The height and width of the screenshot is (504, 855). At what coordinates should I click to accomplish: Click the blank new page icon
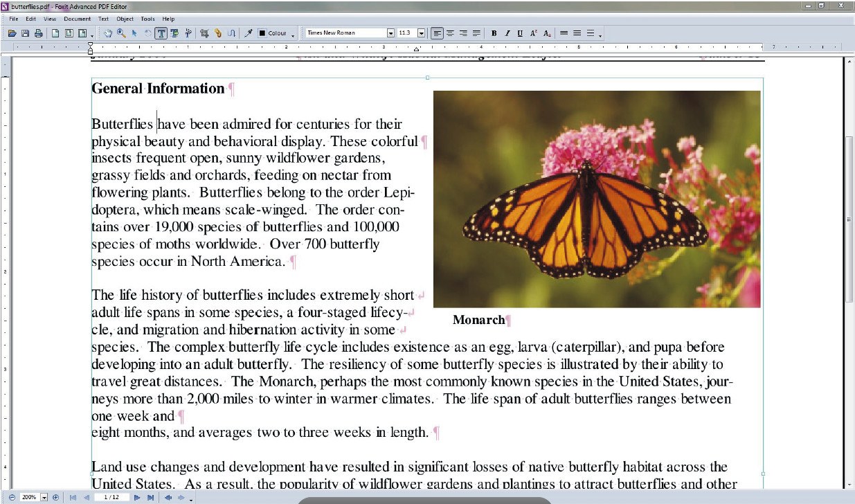point(55,33)
